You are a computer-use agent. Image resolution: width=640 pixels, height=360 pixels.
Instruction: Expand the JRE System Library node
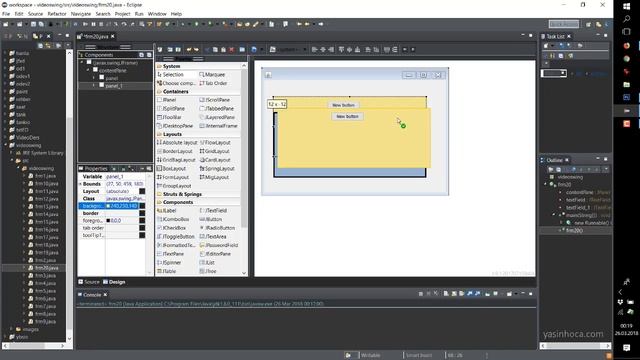coord(12,153)
